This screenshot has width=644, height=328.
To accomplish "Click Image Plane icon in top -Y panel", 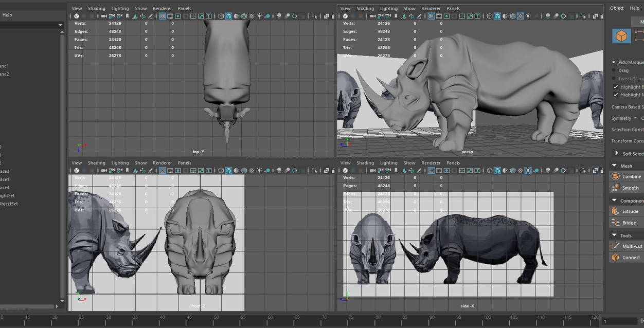I will pyautogui.click(x=135, y=16).
